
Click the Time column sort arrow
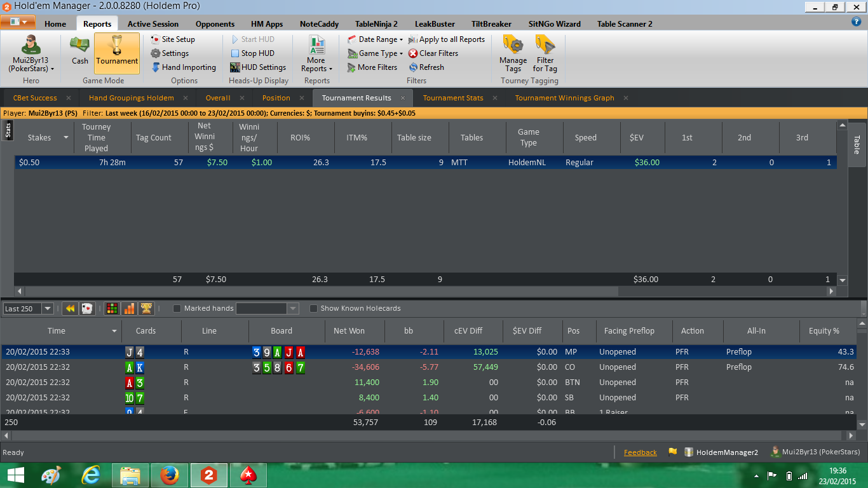[x=114, y=331]
